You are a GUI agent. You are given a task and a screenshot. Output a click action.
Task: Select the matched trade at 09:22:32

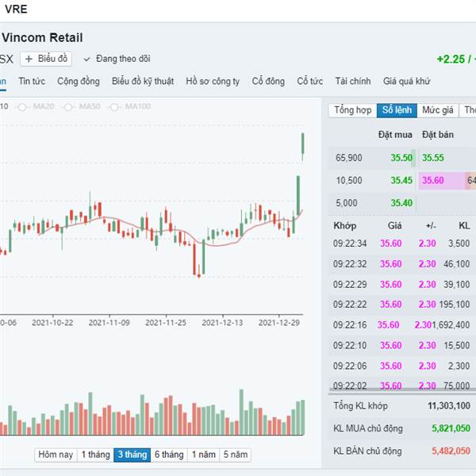401,264
